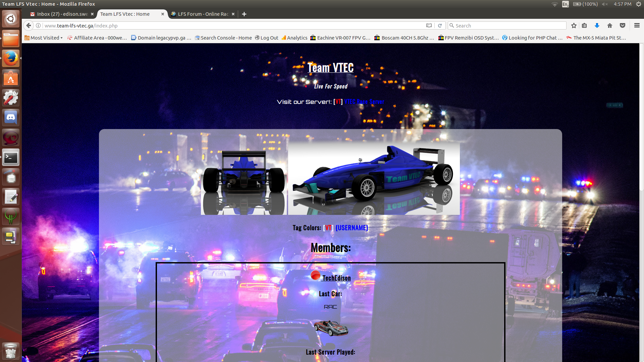Open the downloads arrow icon

click(x=597, y=25)
